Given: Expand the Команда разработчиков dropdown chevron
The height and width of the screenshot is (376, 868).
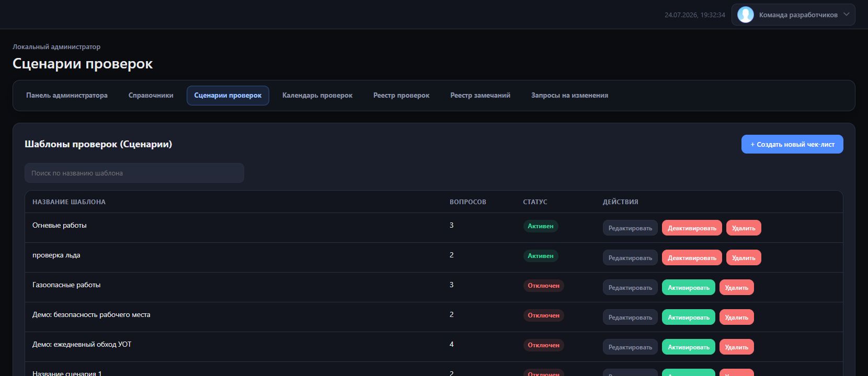Looking at the screenshot, I should pos(847,14).
